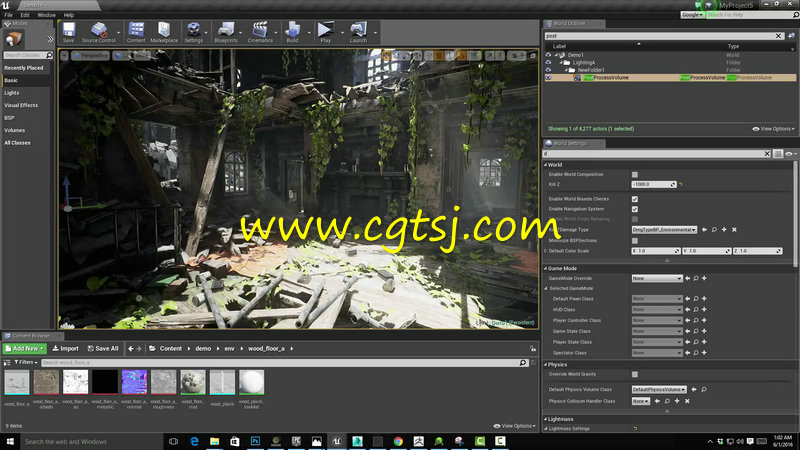Toggle visibility of LightingA folder

click(x=548, y=63)
